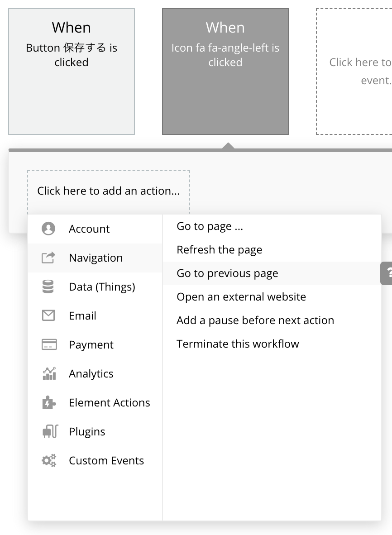Viewport: 392px width, 535px height.
Task: Pick "Go to previous page" action
Action: coord(227,273)
